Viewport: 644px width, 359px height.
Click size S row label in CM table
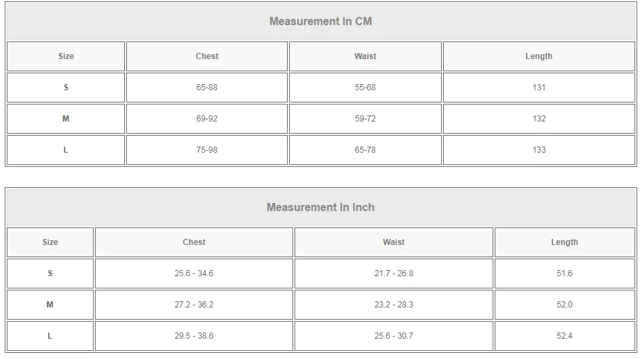[x=66, y=88]
